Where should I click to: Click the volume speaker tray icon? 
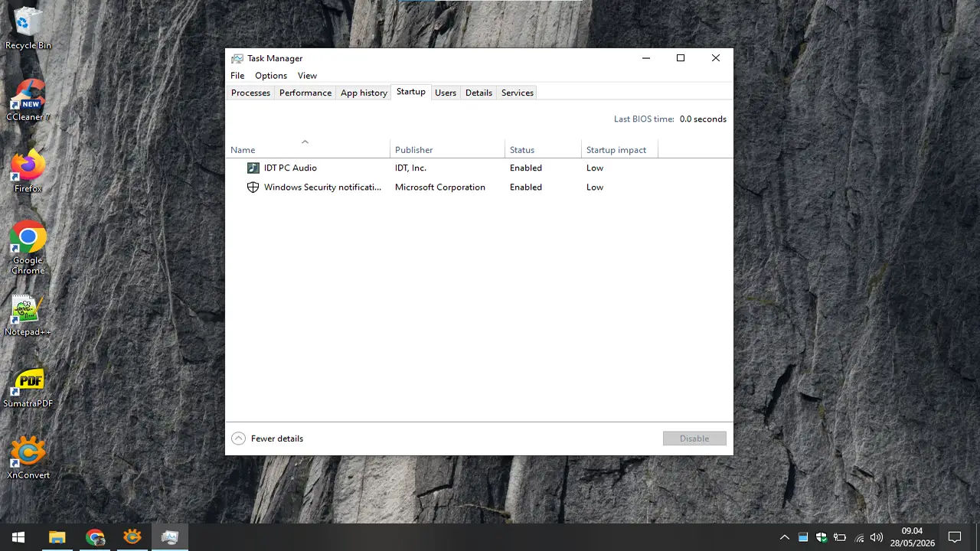pos(877,537)
